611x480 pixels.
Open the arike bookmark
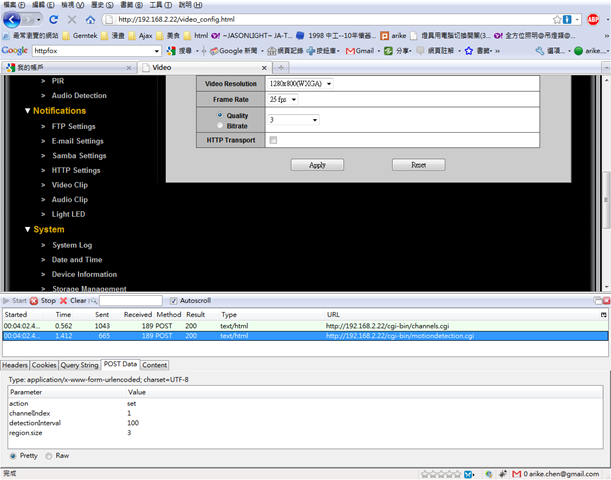394,36
